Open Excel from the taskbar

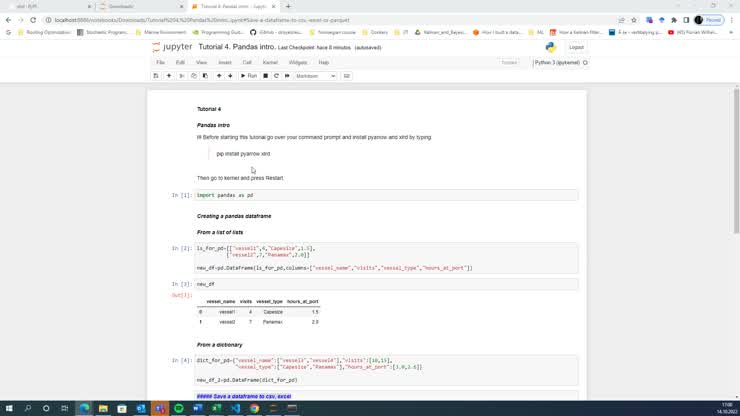click(x=217, y=408)
